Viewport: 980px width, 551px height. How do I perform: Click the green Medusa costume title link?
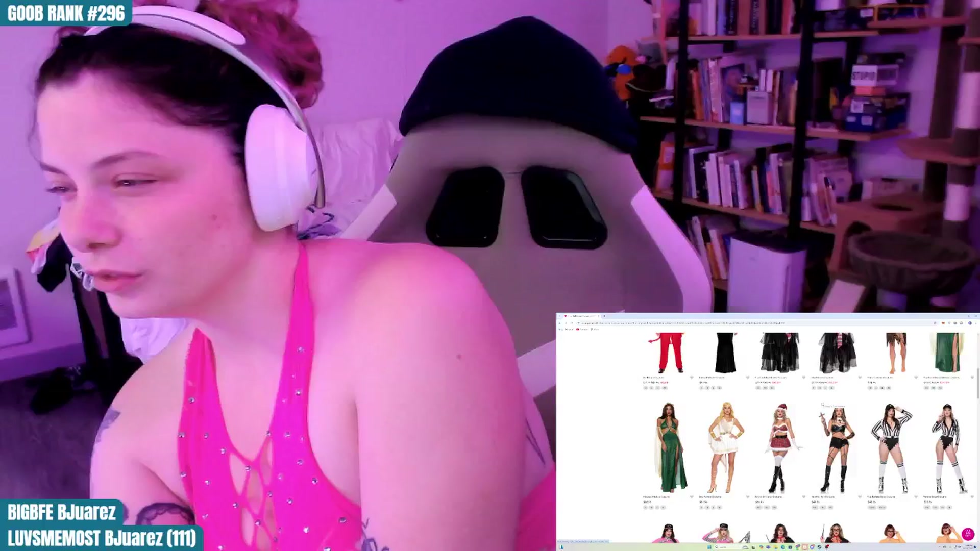(x=656, y=496)
